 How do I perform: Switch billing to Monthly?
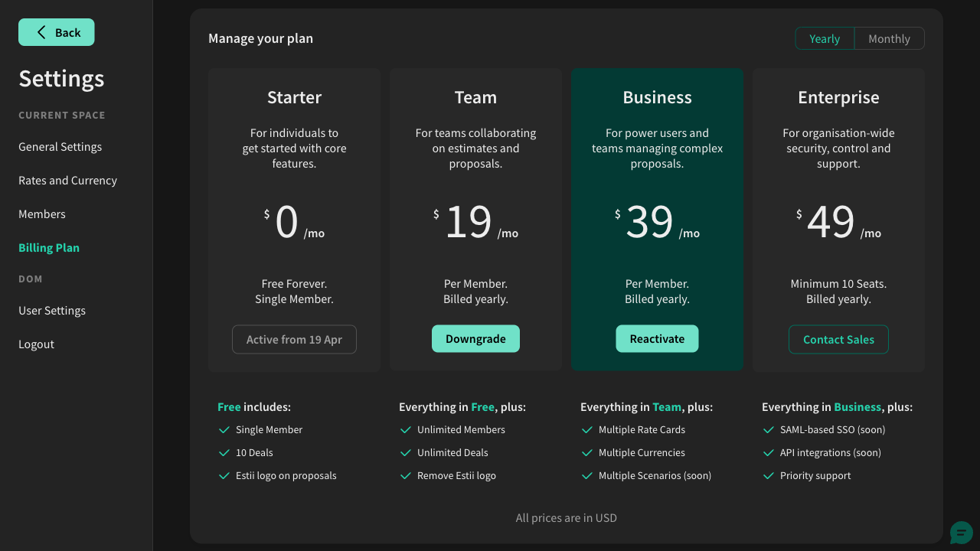pos(890,38)
